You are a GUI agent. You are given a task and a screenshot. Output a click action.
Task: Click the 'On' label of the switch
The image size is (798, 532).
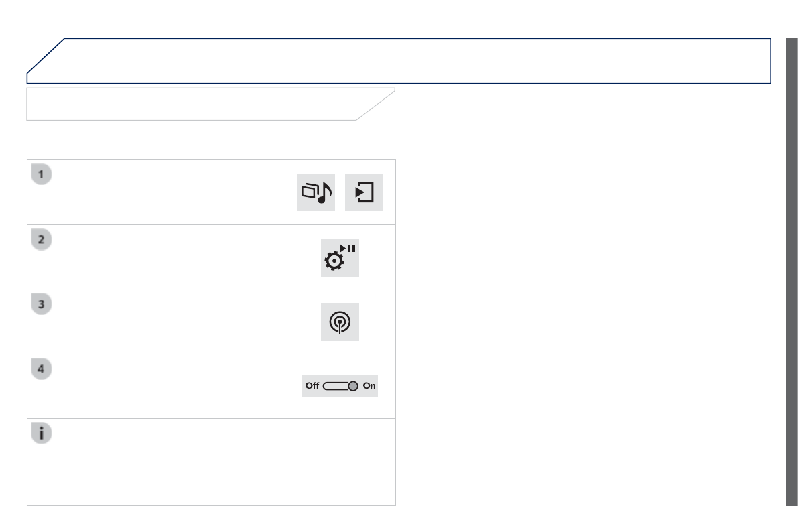pyautogui.click(x=369, y=386)
